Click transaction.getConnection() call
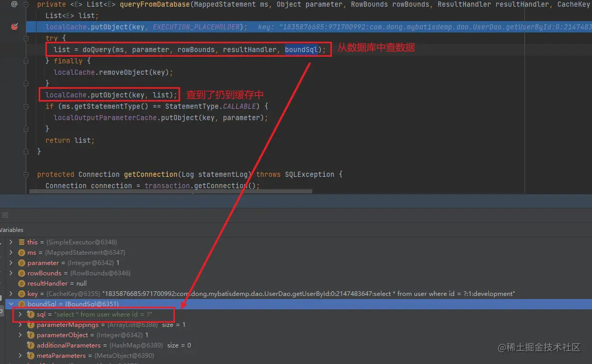Screen dimensions: 592x364 202,186
